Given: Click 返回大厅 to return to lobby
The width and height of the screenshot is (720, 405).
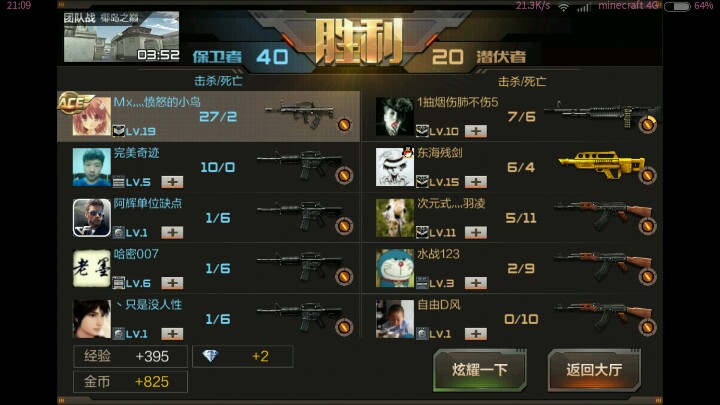Looking at the screenshot, I should click(594, 370).
